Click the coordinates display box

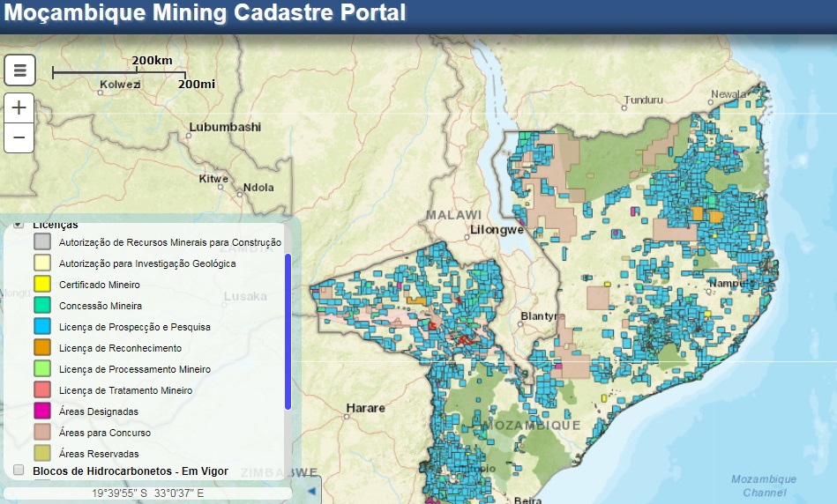(x=147, y=493)
